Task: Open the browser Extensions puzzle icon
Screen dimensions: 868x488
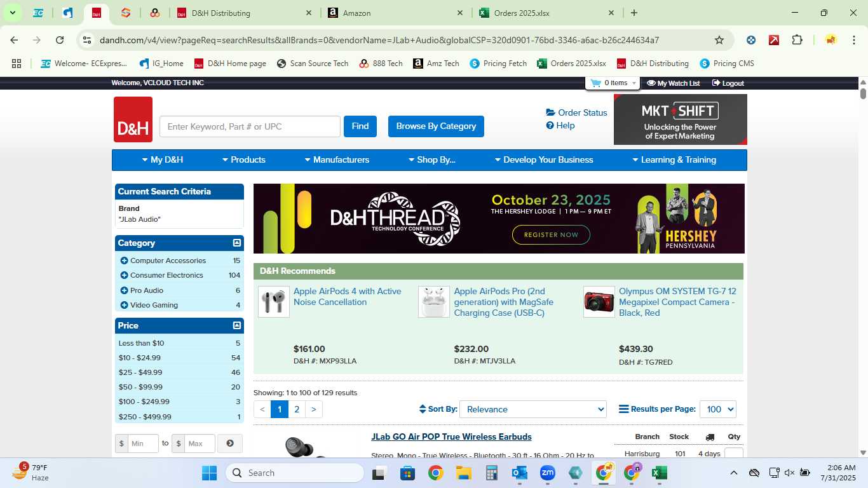Action: 797,40
